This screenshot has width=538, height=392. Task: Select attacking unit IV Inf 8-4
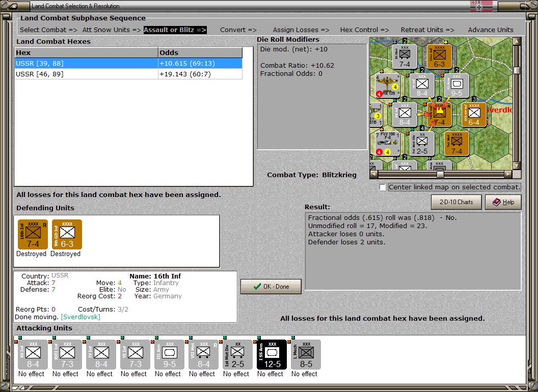click(x=101, y=355)
